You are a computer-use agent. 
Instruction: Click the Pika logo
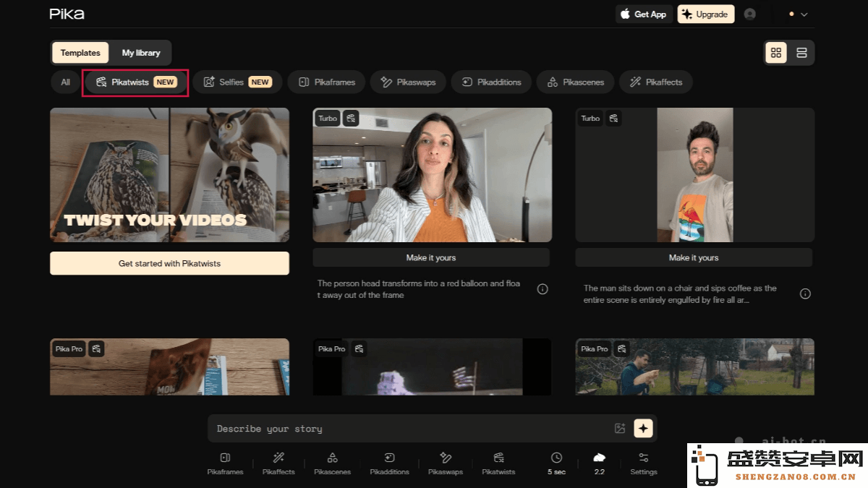pos(67,14)
